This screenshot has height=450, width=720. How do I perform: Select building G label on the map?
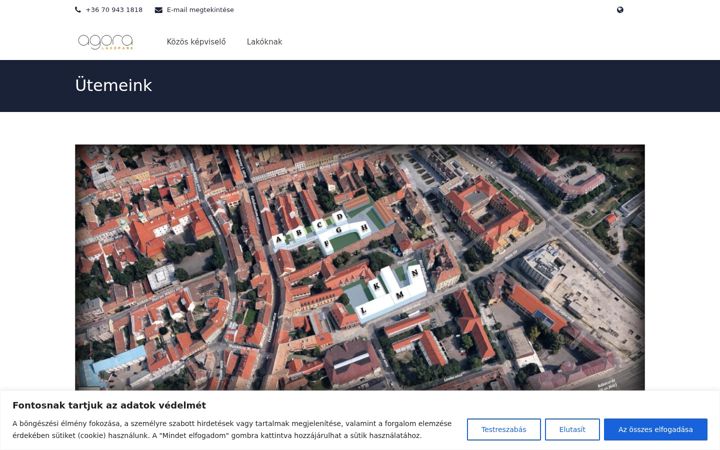339,230
